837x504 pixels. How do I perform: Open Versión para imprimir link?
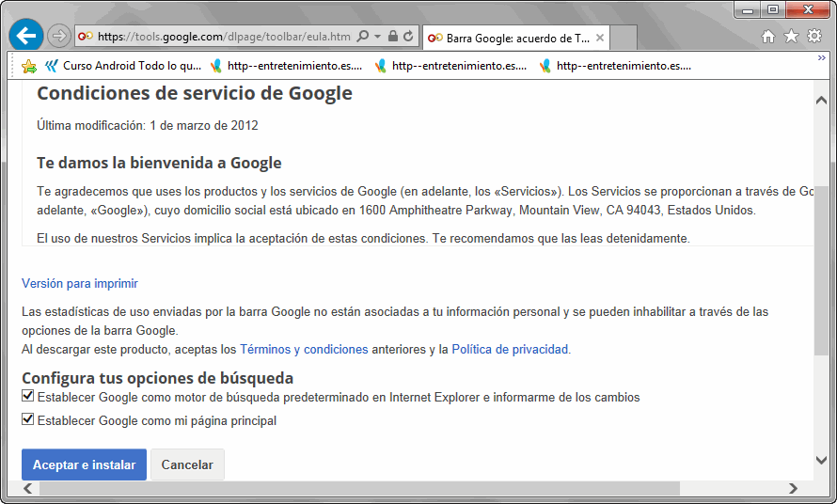[80, 284]
